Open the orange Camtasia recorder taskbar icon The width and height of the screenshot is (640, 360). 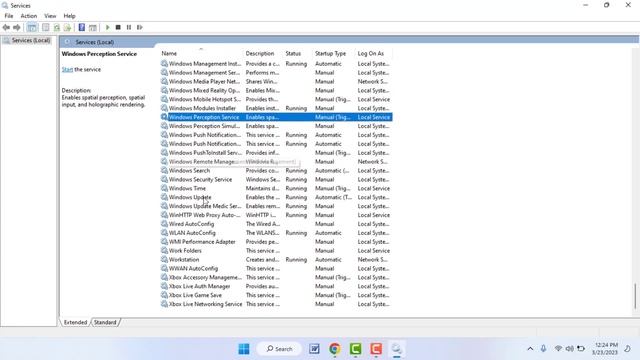(376, 349)
